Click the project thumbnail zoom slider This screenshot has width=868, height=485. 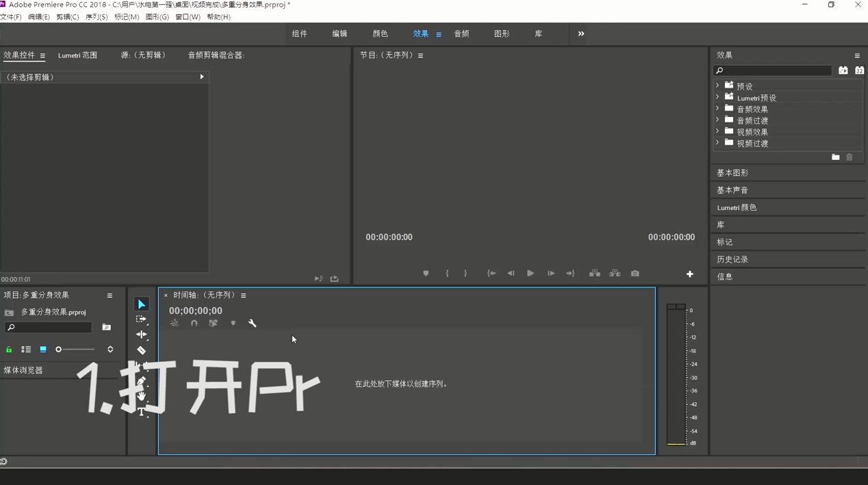click(75, 350)
